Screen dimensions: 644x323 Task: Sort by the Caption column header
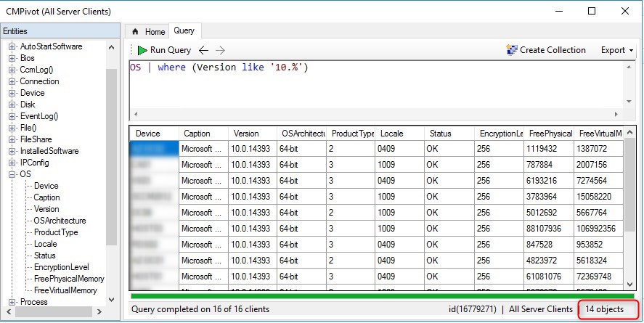click(x=203, y=134)
